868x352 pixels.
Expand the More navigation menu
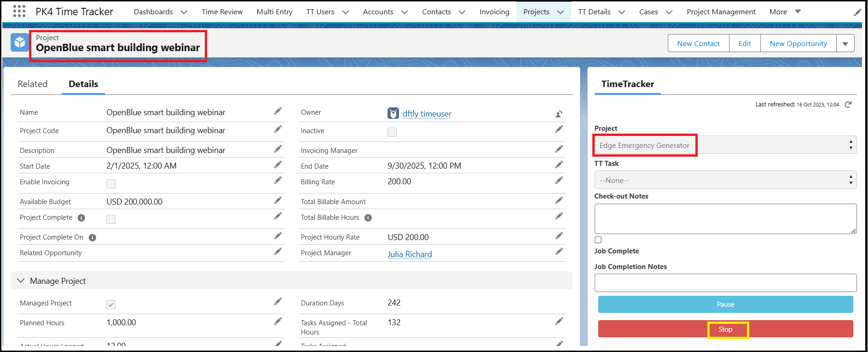pyautogui.click(x=785, y=12)
